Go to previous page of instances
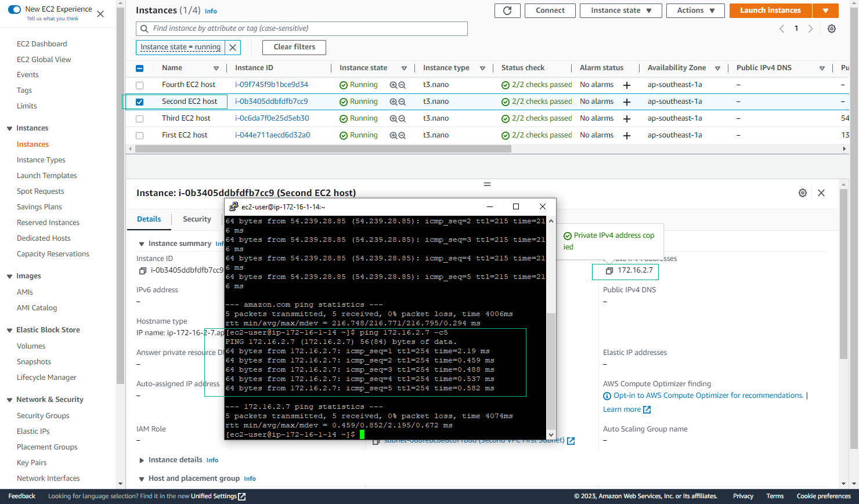This screenshot has width=859, height=504. coord(782,28)
